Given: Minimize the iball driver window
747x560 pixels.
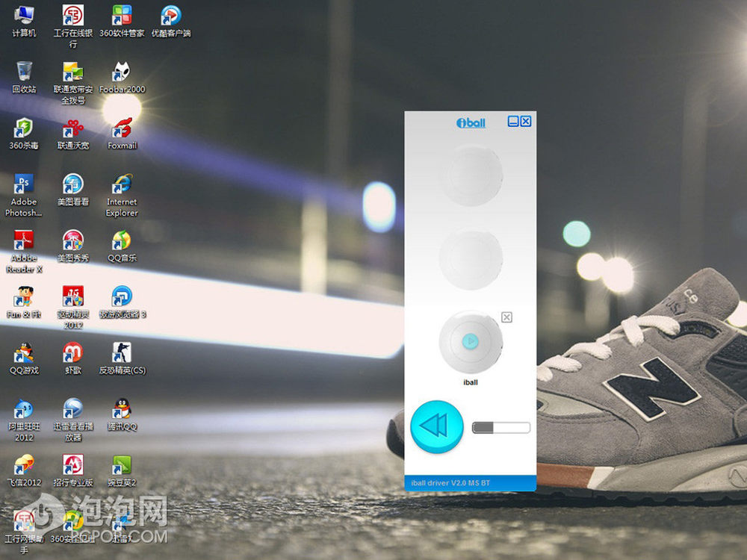Looking at the screenshot, I should click(x=513, y=122).
